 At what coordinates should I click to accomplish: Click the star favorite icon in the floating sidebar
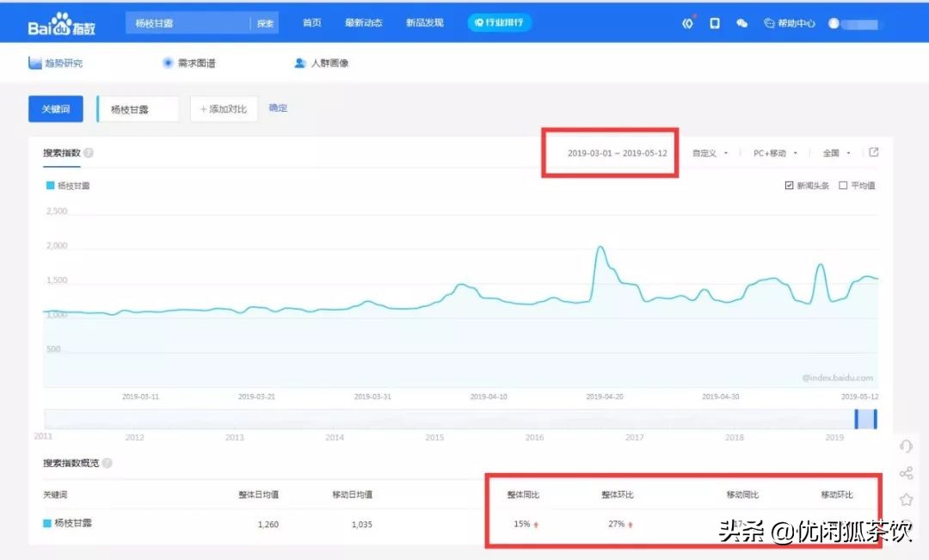906,499
